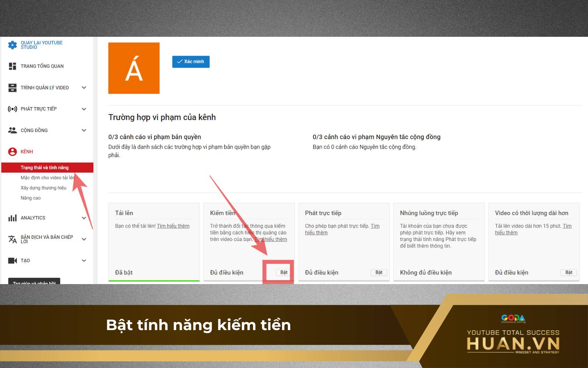
Task: Click the gear icon beside Quay lại YouTube Studio
Action: [x=12, y=45]
